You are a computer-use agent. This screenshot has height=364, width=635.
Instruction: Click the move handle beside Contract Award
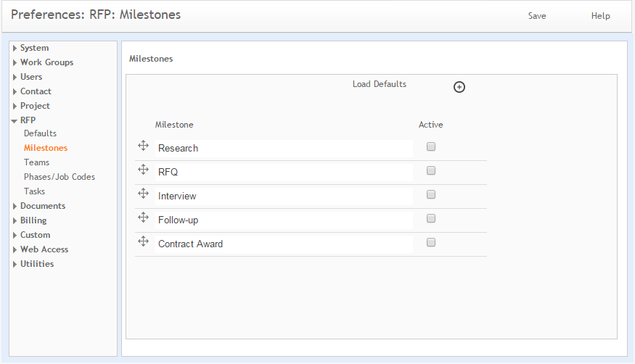(144, 241)
